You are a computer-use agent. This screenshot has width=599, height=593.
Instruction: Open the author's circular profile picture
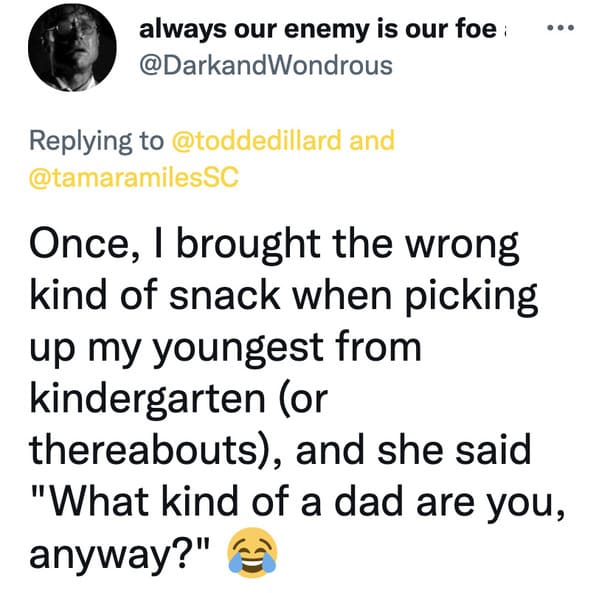tap(72, 47)
